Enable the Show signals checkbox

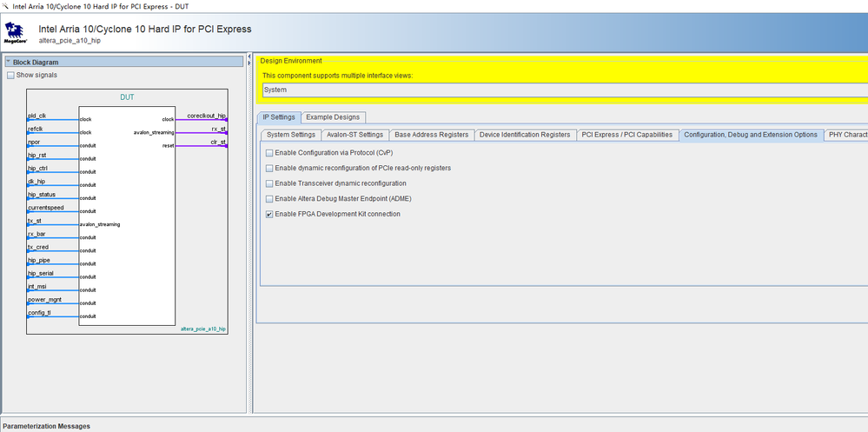point(10,76)
